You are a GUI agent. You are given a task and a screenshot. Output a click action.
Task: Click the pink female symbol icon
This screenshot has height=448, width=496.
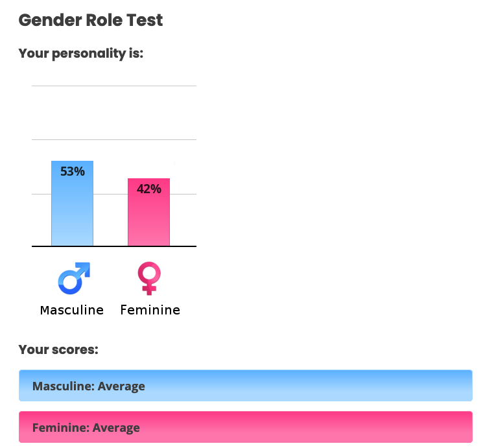tap(148, 279)
